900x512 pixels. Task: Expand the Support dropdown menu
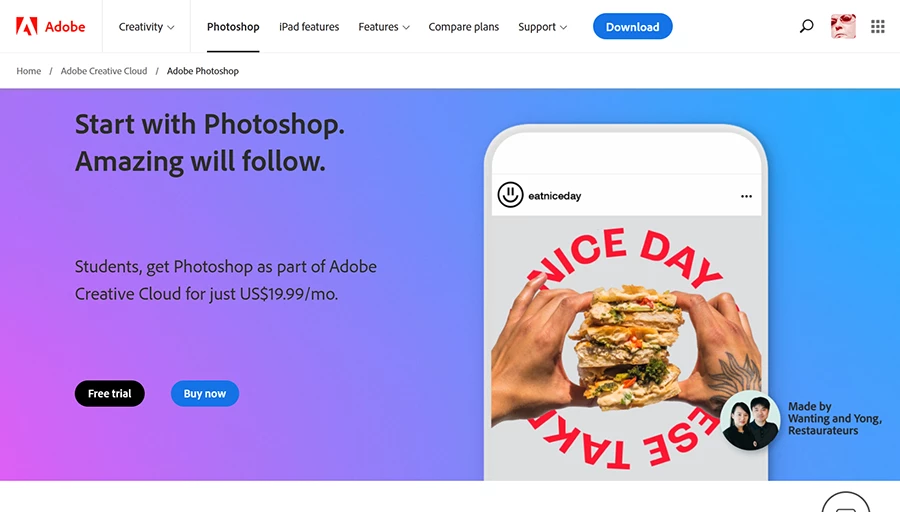[542, 27]
